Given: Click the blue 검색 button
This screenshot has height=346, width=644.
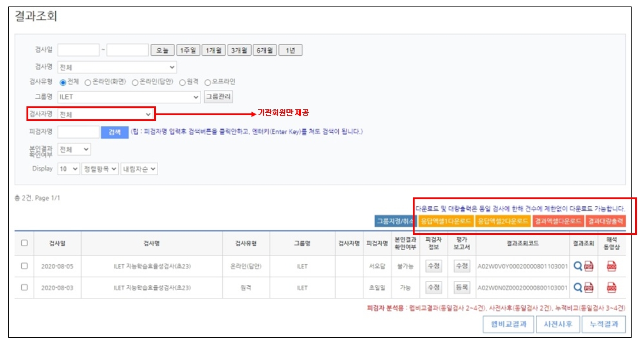Looking at the screenshot, I should (114, 132).
